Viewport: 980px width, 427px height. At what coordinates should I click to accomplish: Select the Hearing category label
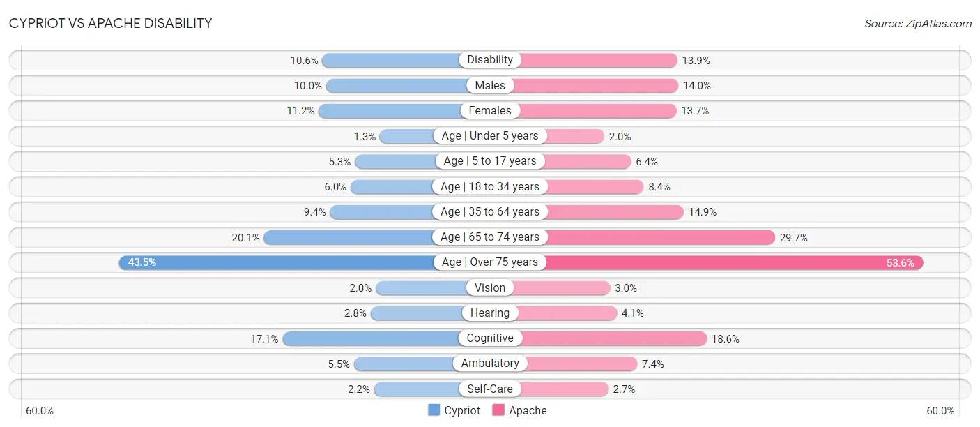pyautogui.click(x=490, y=313)
